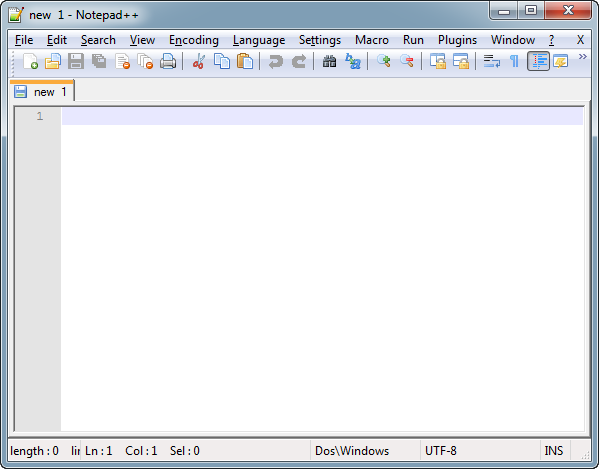Click the blue save icon on new 1 tab

click(20, 92)
